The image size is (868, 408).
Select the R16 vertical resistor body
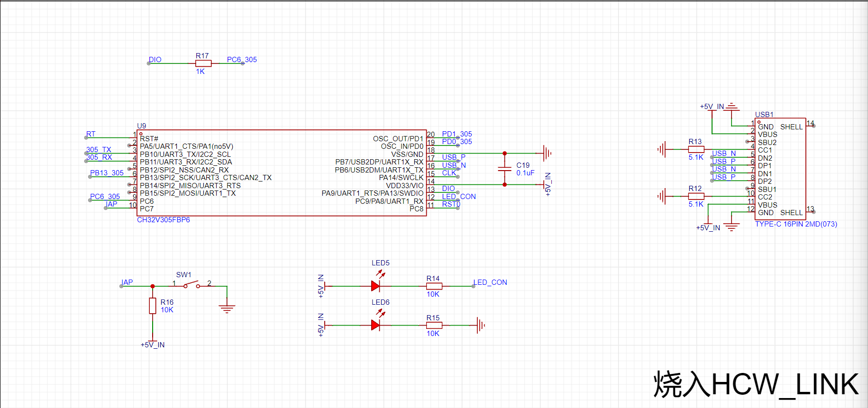pyautogui.click(x=153, y=306)
